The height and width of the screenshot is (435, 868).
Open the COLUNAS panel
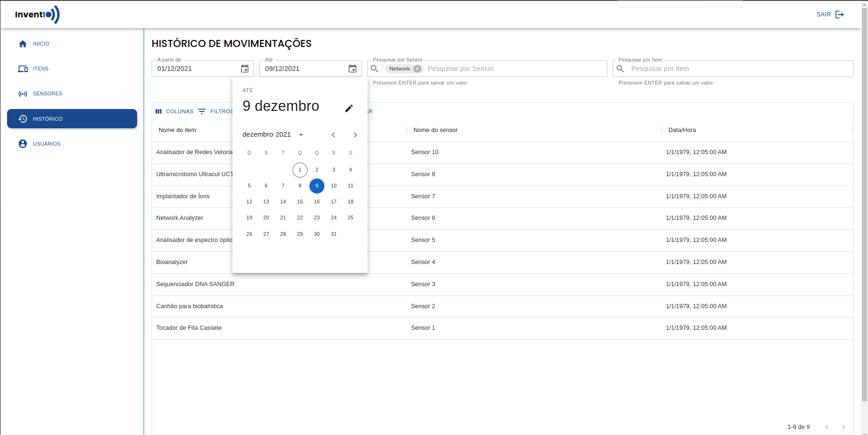[175, 111]
